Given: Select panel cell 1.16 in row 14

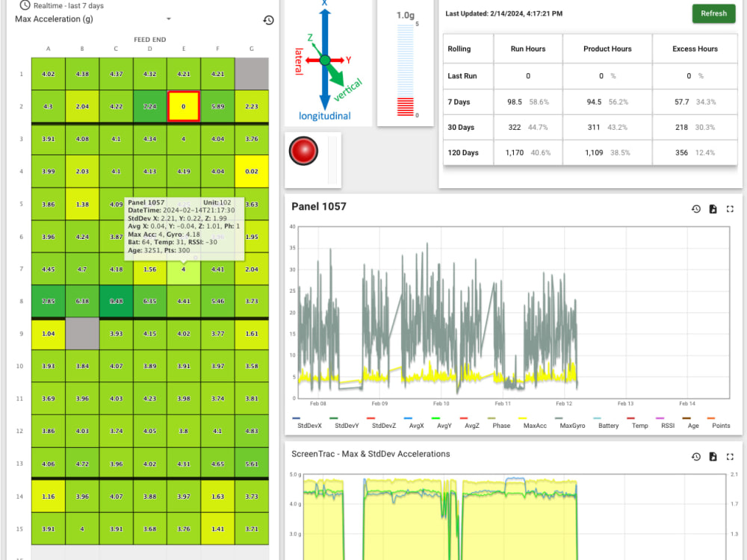Looking at the screenshot, I should (x=48, y=497).
